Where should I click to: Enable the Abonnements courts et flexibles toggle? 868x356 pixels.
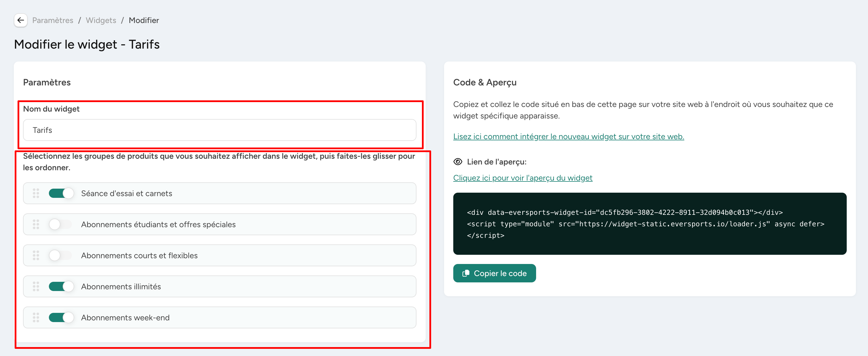61,255
